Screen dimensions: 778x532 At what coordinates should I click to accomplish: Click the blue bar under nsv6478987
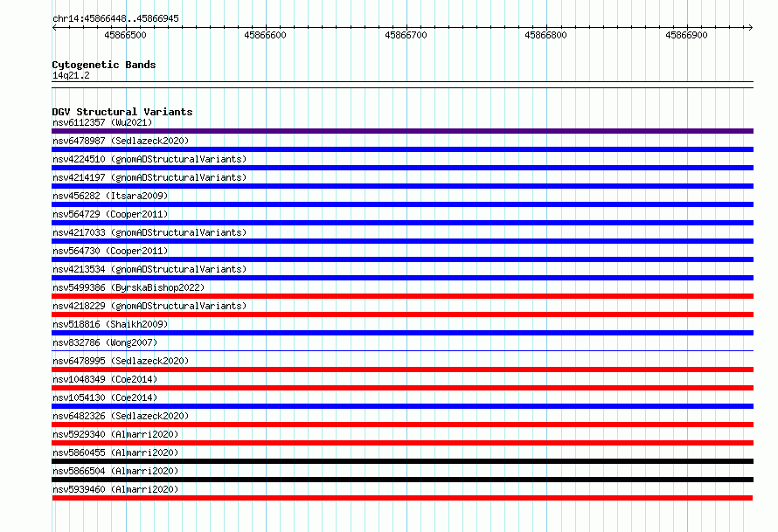point(402,149)
